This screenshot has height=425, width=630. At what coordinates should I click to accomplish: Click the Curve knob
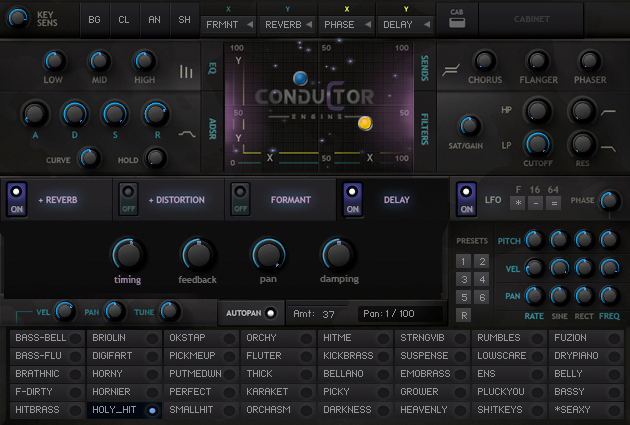pyautogui.click(x=89, y=157)
